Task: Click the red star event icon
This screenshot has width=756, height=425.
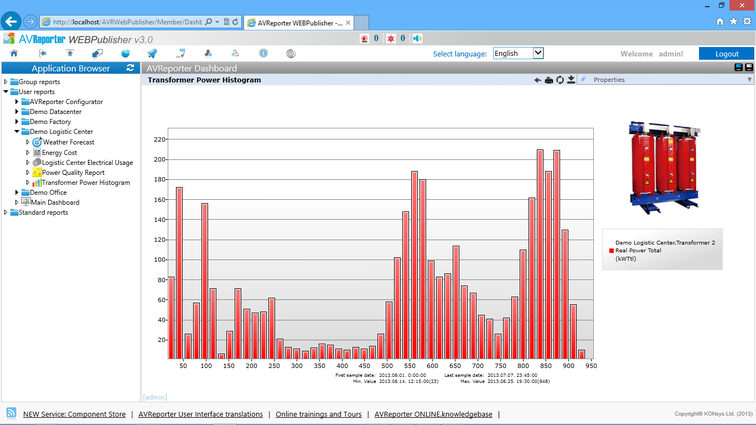Action: tap(391, 39)
